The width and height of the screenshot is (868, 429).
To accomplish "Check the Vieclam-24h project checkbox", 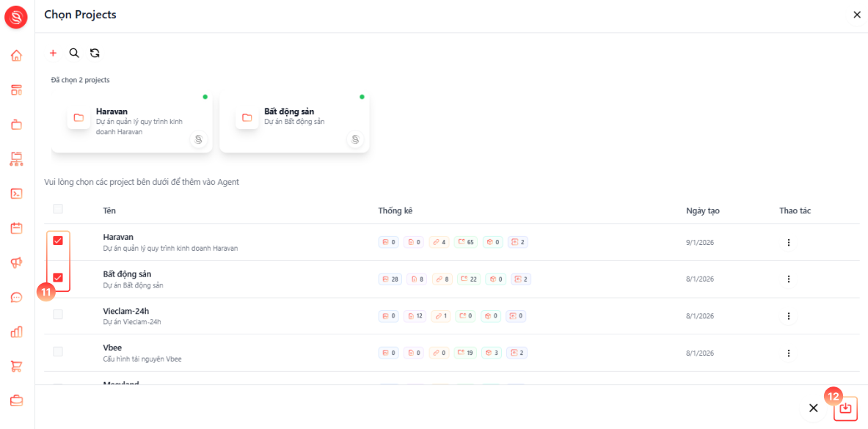I will (x=57, y=315).
